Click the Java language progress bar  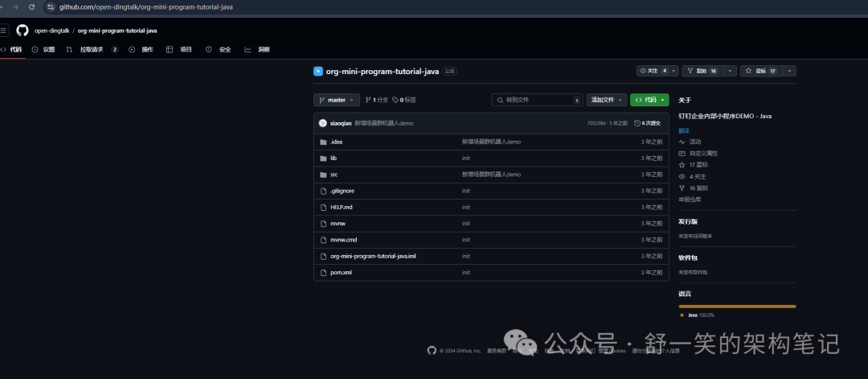click(737, 306)
